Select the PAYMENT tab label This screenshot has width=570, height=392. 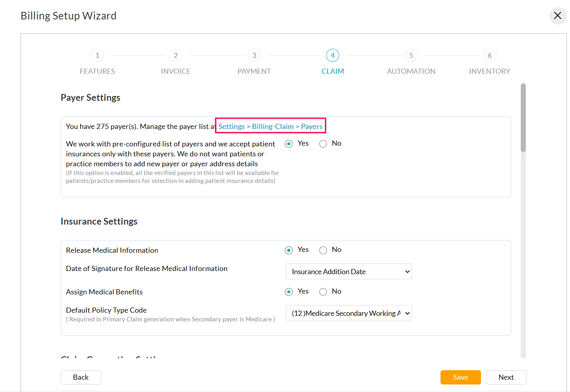[254, 71]
